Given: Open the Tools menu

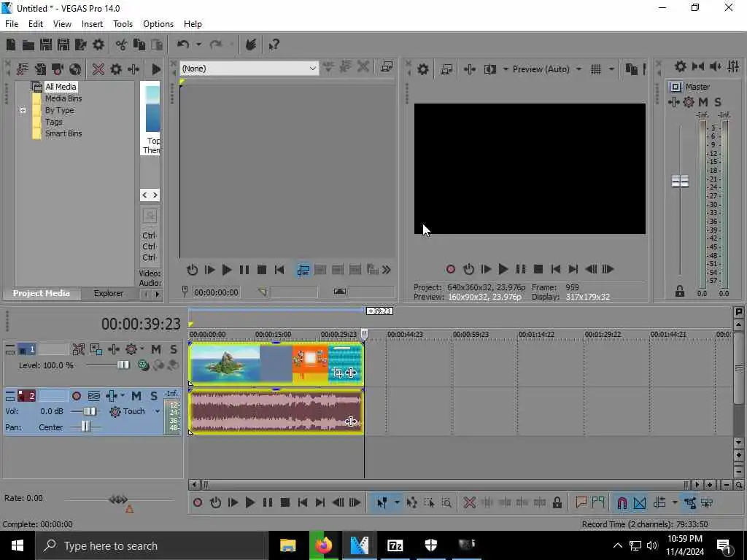Looking at the screenshot, I should pos(123,24).
